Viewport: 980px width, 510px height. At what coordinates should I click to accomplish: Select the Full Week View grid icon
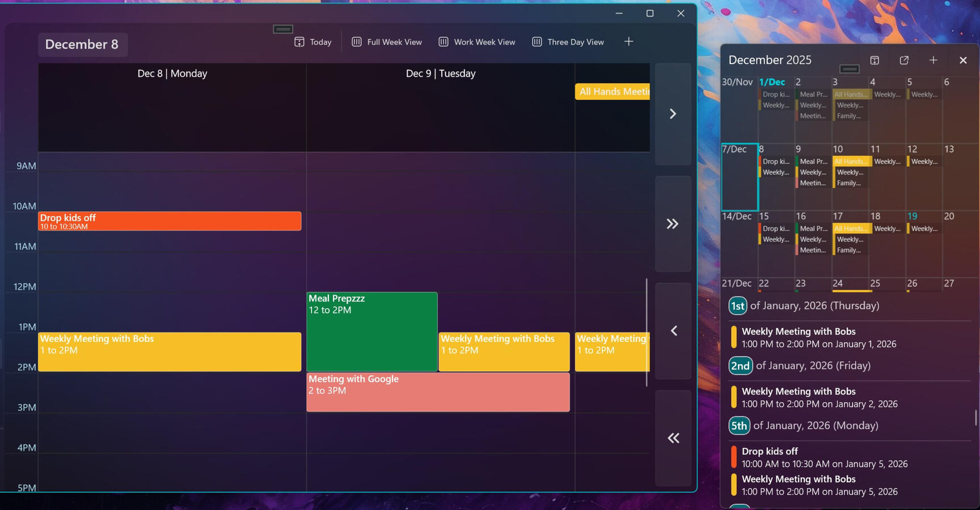tap(356, 41)
